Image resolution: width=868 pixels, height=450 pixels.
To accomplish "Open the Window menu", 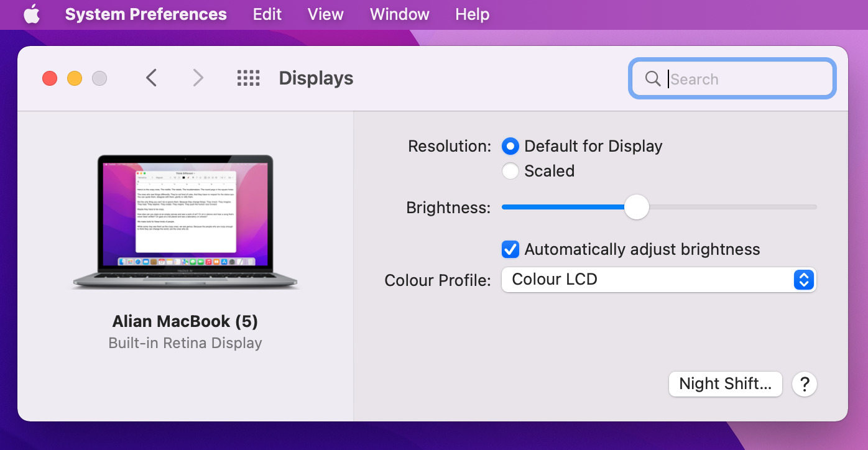I will [x=400, y=14].
